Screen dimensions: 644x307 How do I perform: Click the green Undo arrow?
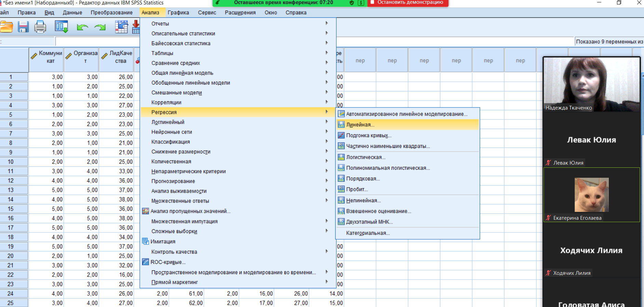82,27
